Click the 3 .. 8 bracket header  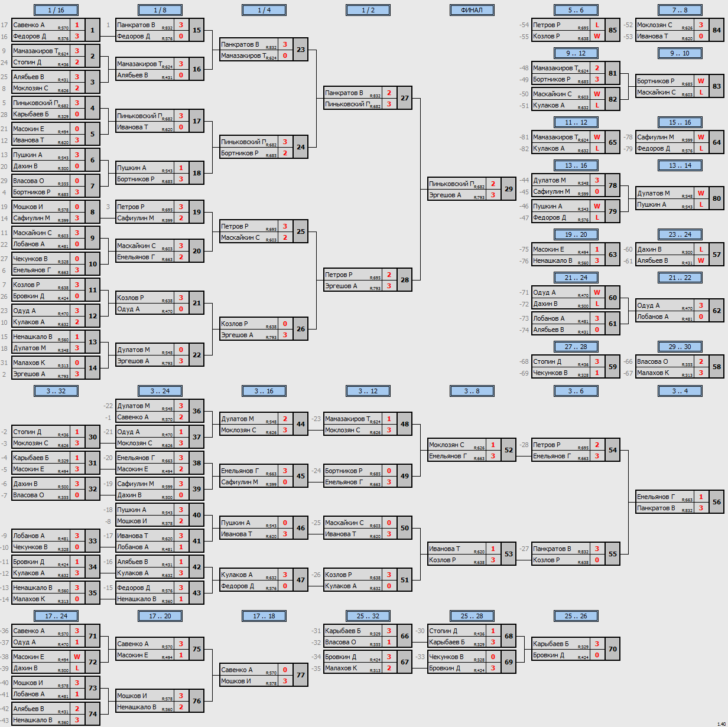(472, 391)
